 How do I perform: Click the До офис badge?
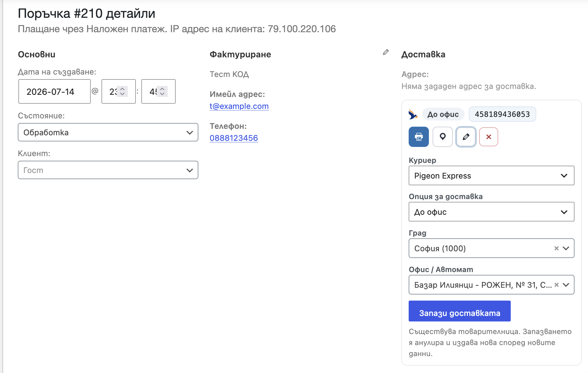pos(443,114)
